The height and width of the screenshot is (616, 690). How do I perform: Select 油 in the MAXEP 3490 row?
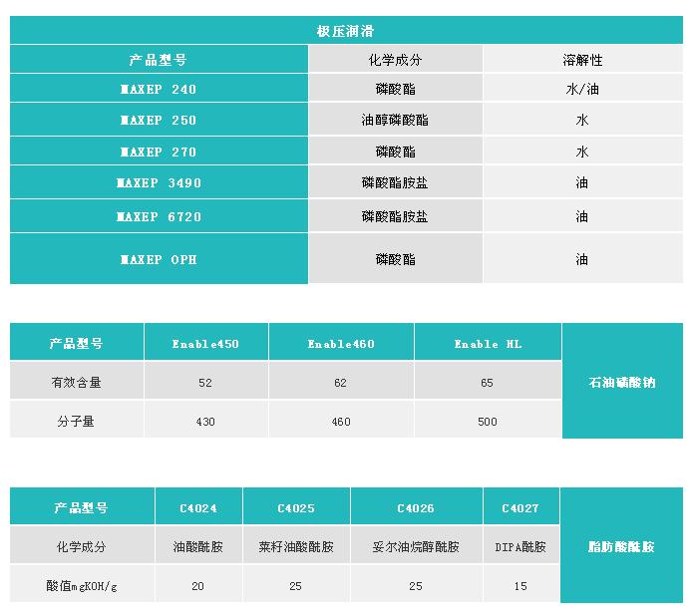(x=582, y=182)
